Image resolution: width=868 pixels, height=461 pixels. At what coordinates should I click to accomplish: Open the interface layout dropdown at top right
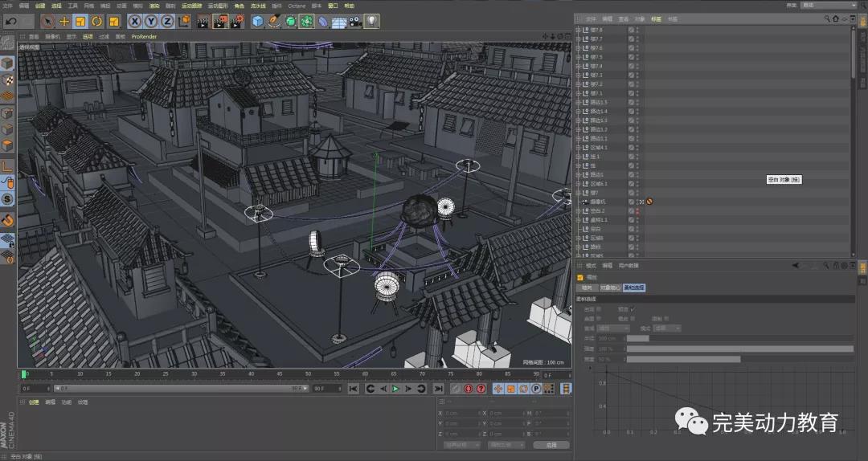coord(829,6)
